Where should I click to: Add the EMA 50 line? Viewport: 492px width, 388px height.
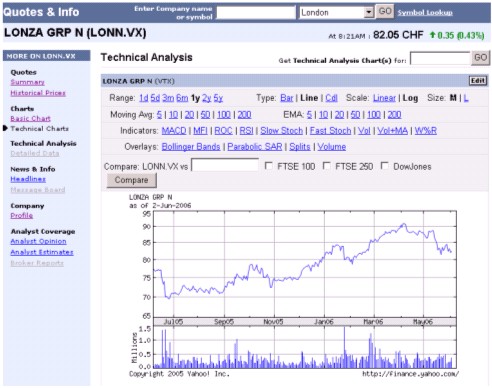tap(355, 115)
